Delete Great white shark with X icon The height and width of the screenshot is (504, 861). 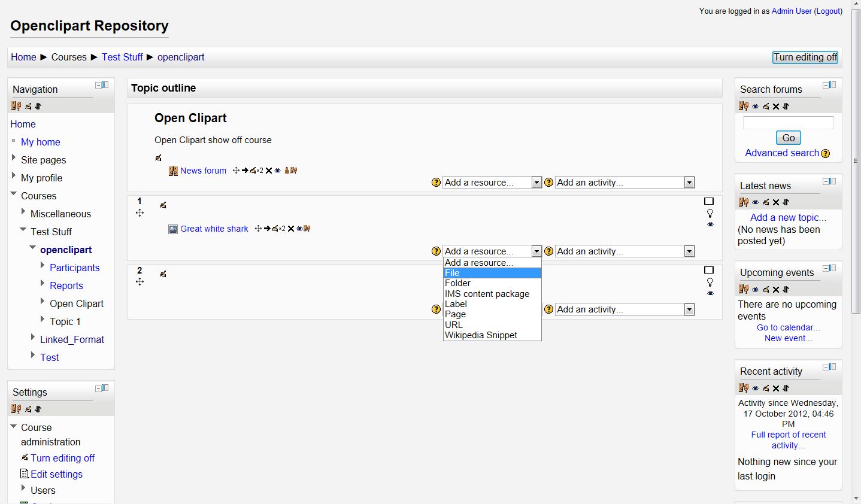(x=291, y=229)
